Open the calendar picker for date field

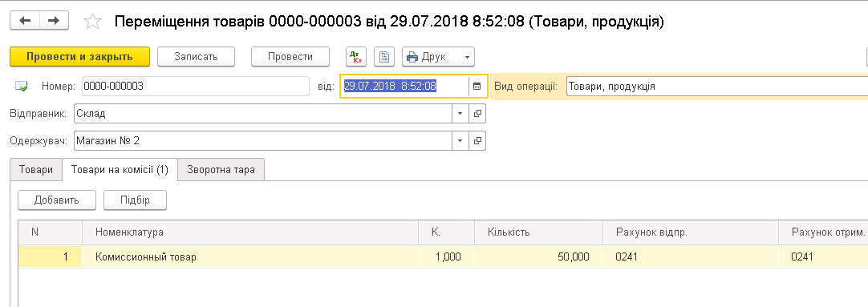pos(477,87)
